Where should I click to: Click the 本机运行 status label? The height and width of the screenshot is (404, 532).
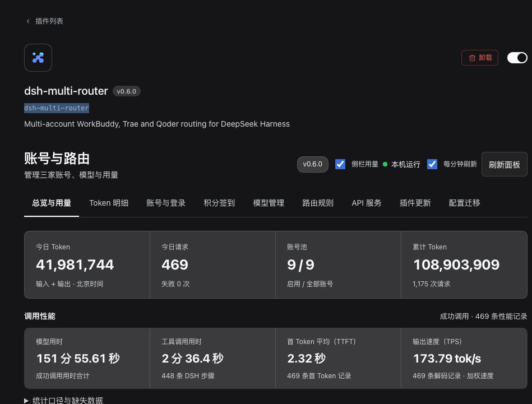point(405,165)
